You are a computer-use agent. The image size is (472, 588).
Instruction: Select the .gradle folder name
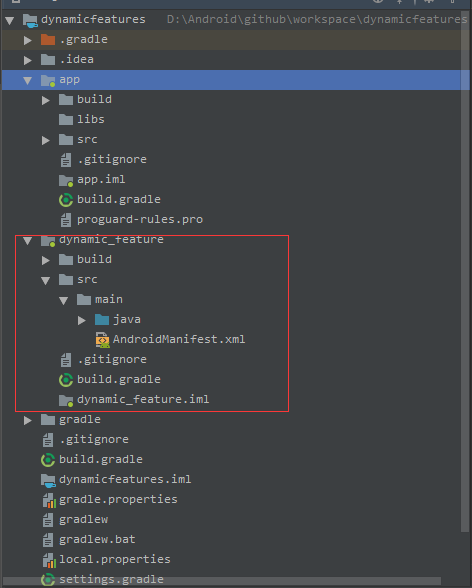84,39
